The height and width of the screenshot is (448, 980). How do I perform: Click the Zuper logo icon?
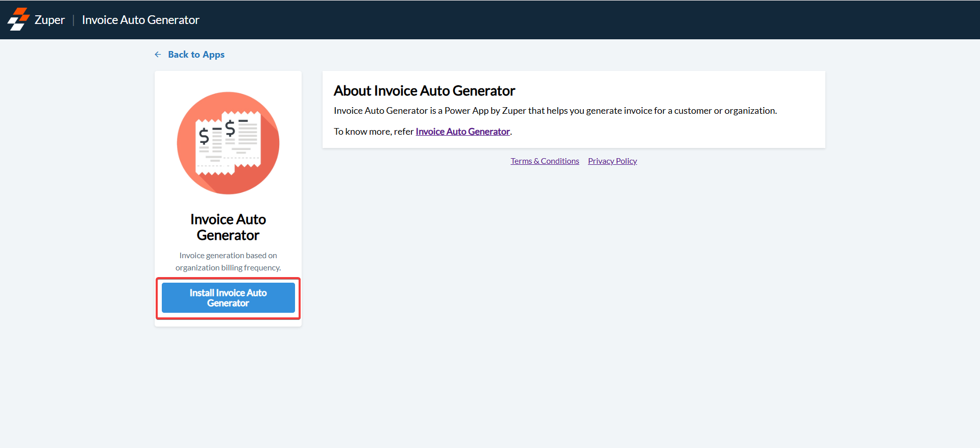pos(18,19)
